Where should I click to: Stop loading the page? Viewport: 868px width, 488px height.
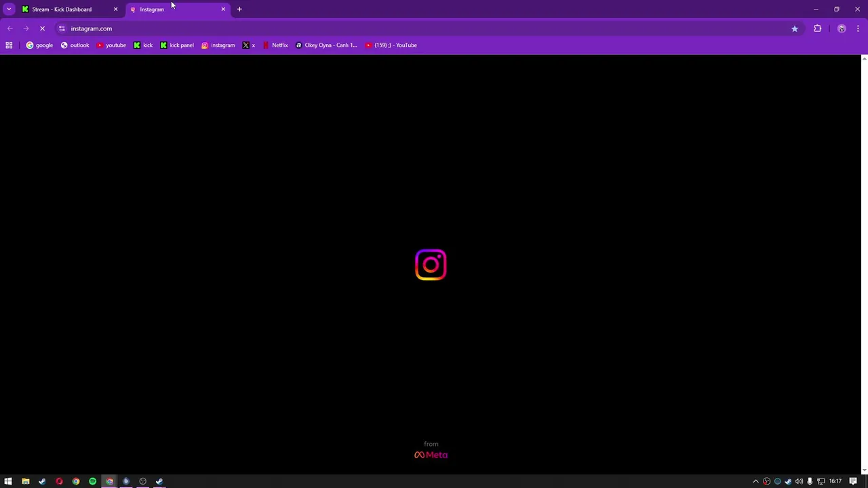click(x=42, y=28)
